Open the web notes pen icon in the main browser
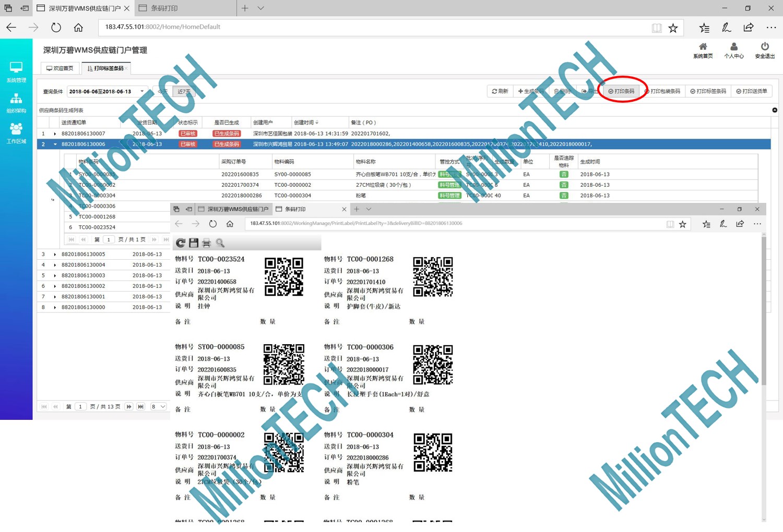Image resolution: width=783 pixels, height=532 pixels. (x=726, y=28)
